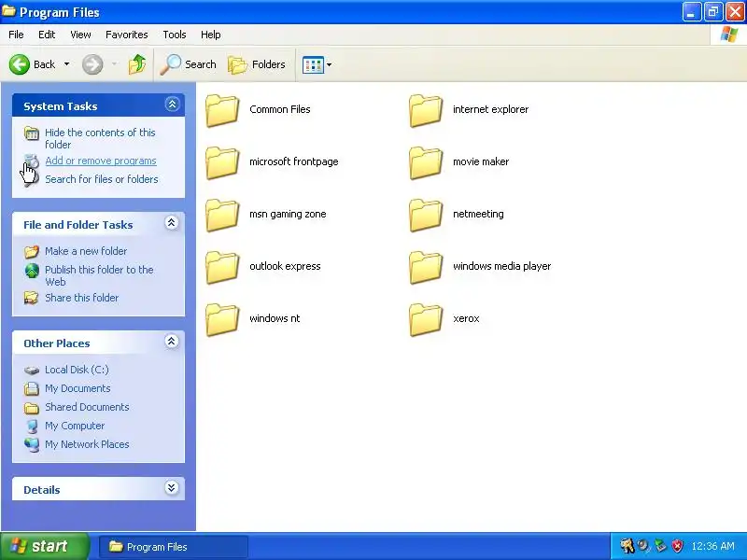Click the Make a new folder icon

(x=32, y=251)
